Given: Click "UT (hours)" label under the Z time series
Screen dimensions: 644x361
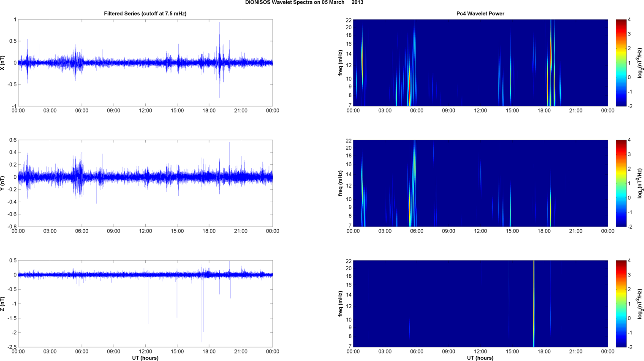Looking at the screenshot, I should [145, 358].
